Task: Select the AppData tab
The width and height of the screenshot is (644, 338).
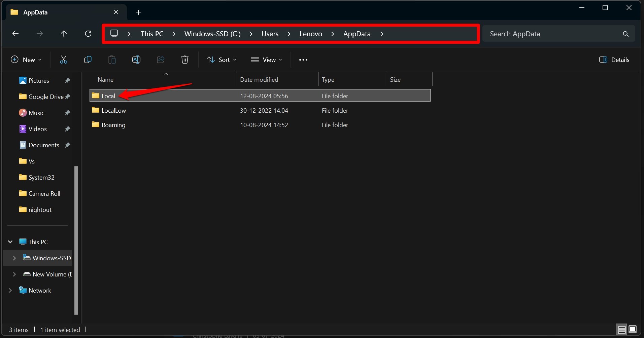Action: (x=66, y=12)
